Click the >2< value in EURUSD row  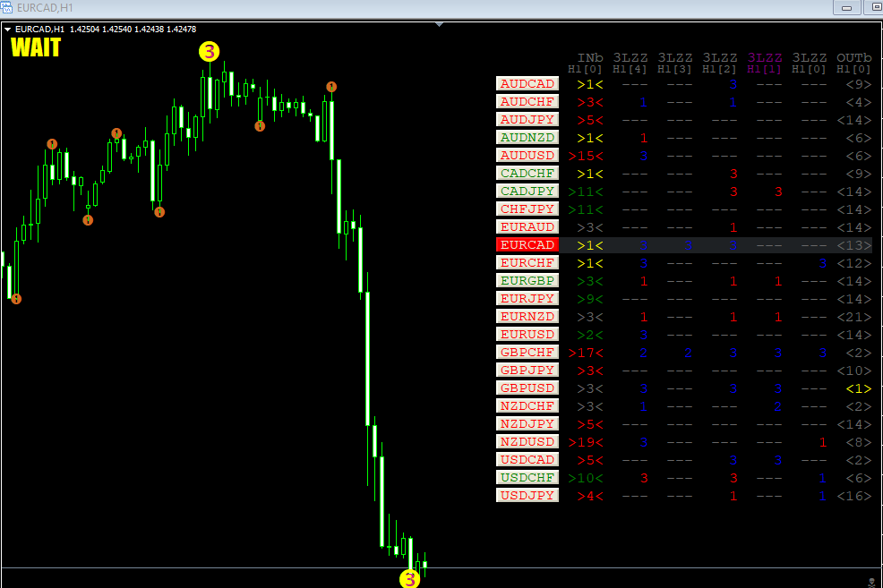[589, 335]
